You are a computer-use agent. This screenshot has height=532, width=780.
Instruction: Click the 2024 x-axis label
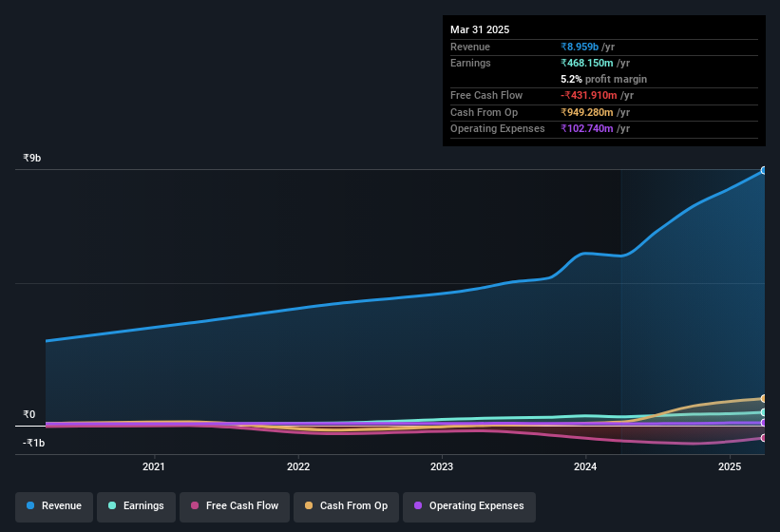(x=585, y=466)
